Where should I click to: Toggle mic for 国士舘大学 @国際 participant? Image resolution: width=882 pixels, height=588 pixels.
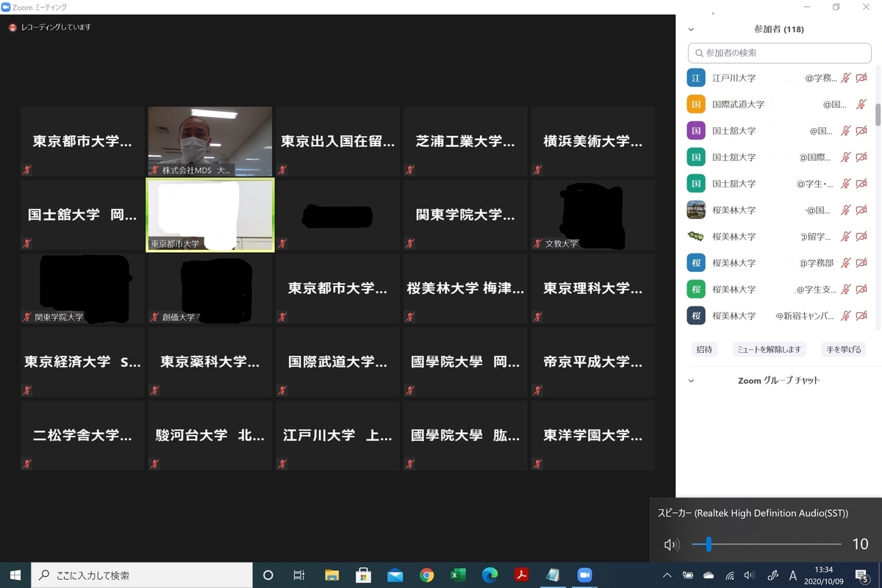tap(846, 157)
